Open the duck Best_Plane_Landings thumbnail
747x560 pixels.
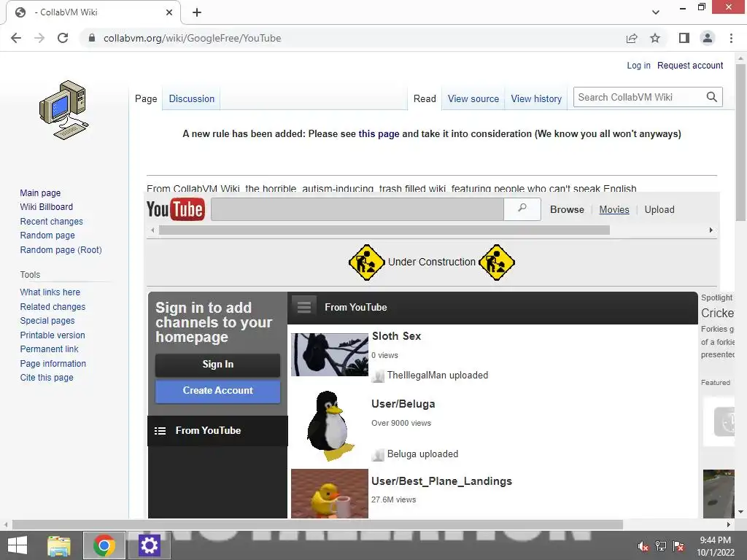tap(330, 494)
